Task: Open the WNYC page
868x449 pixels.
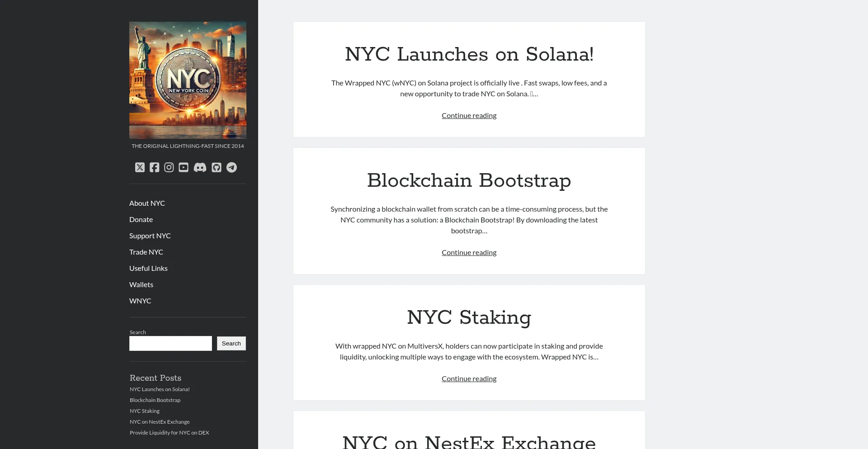Action: [x=140, y=301]
